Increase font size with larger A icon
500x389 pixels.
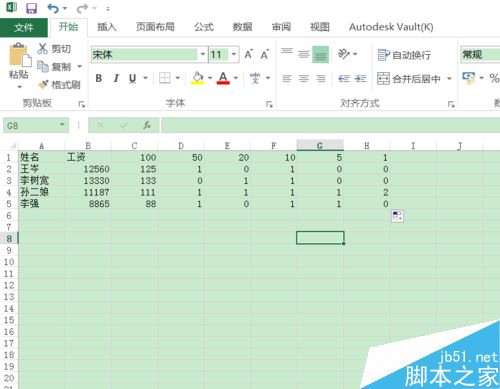(x=248, y=54)
